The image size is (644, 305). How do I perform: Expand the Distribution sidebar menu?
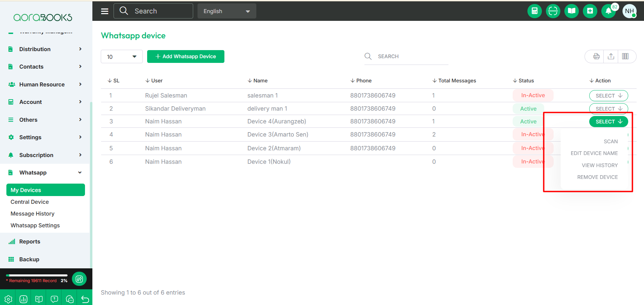(x=45, y=49)
